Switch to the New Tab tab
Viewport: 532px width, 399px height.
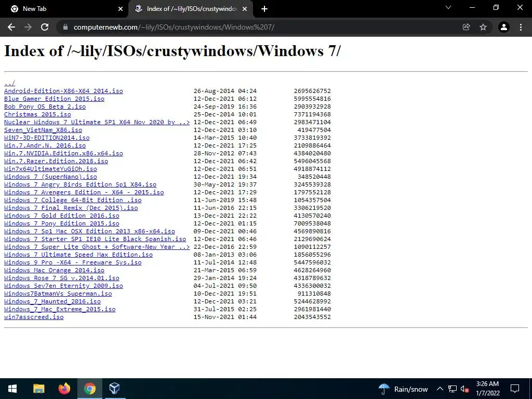coord(64,9)
